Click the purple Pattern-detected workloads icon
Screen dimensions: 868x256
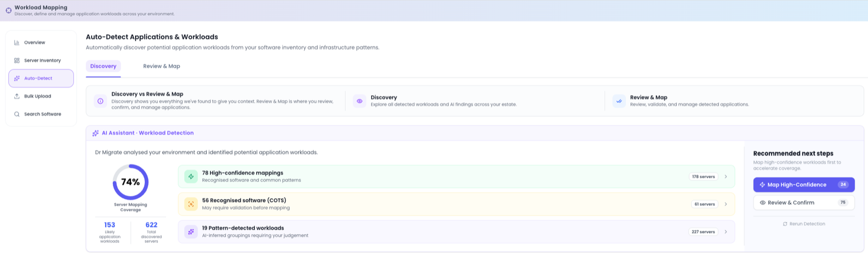[191, 232]
